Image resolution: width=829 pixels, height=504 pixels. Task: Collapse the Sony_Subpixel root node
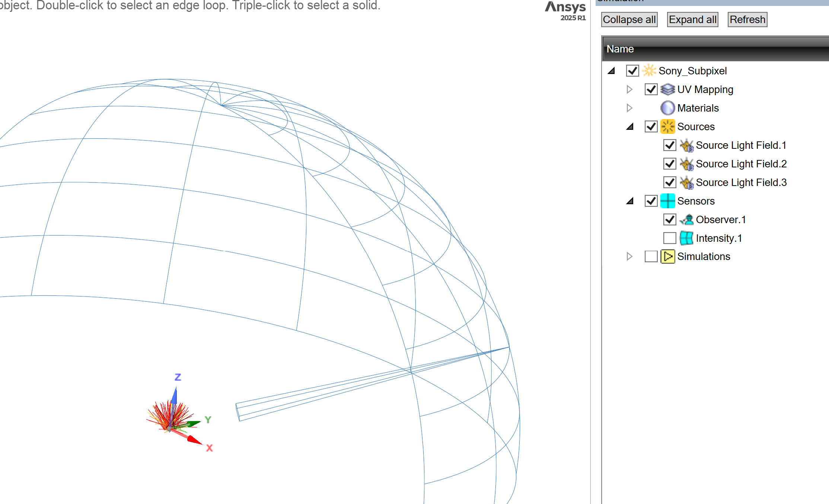point(611,71)
